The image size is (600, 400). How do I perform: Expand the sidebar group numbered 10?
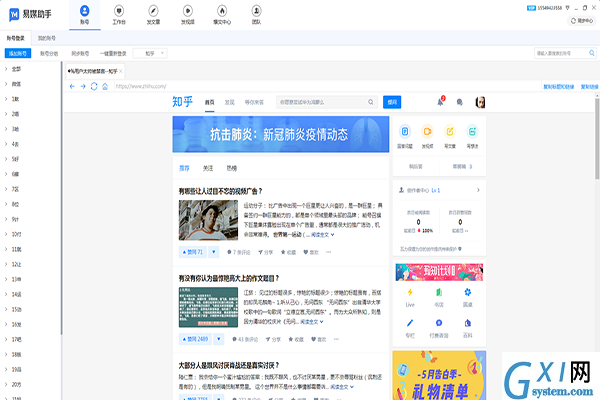tap(6, 234)
